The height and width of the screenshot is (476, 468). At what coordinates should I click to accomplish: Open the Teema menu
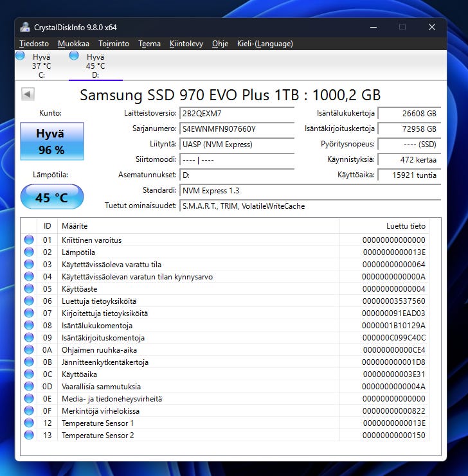point(149,44)
